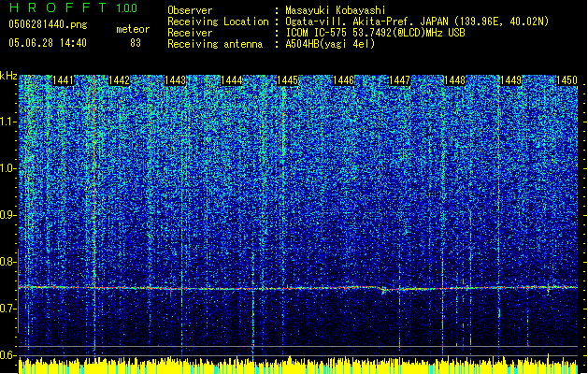Click the ICOM IC-575 receiver text
The image size is (588, 374).
(x=375, y=33)
